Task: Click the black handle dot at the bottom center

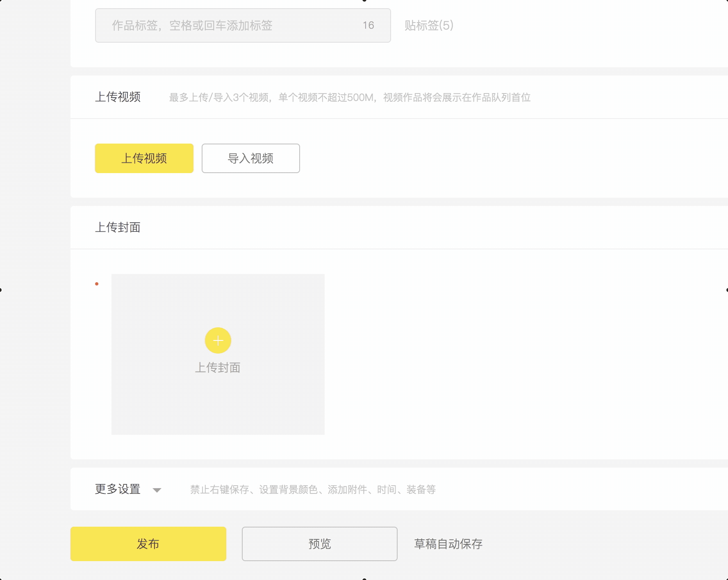Action: pyautogui.click(x=364, y=579)
